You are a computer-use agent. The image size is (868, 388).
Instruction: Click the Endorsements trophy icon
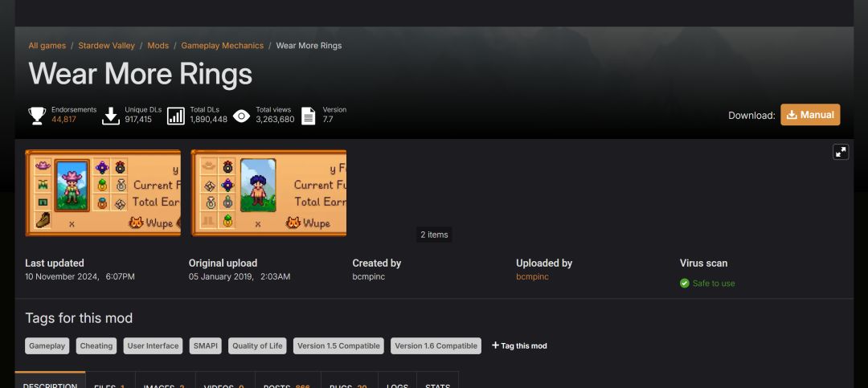[37, 116]
